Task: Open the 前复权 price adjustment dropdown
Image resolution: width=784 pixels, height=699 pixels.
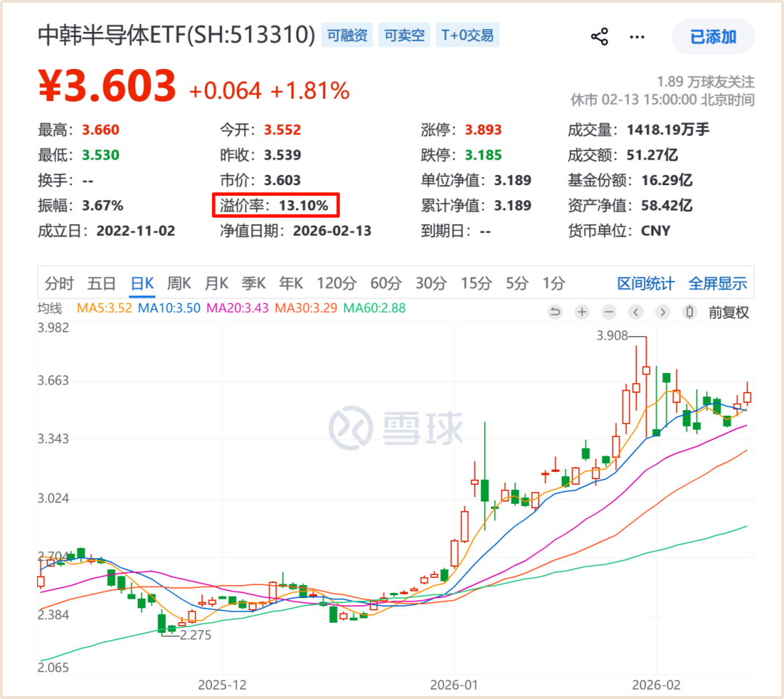Action: coord(728,311)
